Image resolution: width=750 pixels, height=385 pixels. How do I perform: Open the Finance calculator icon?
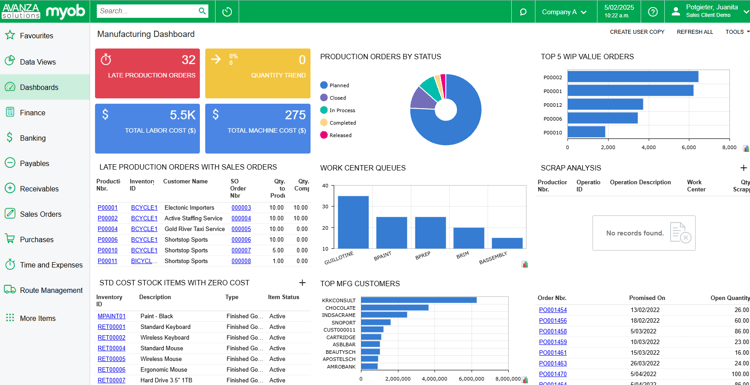pyautogui.click(x=9, y=112)
